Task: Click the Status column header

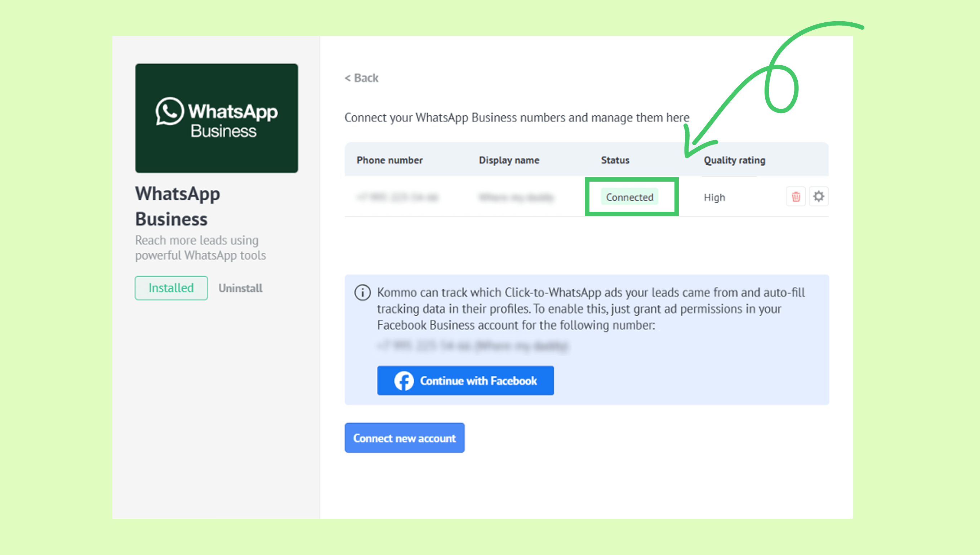Action: coord(615,160)
